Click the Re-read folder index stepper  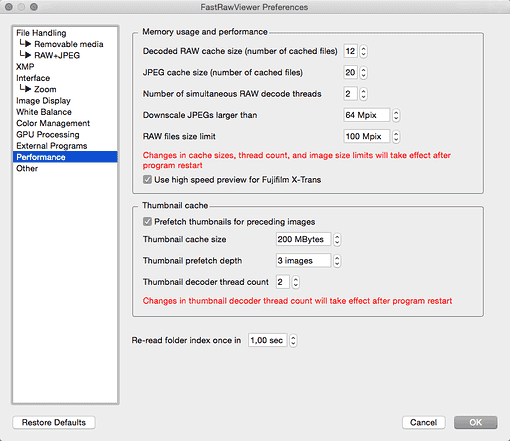pyautogui.click(x=293, y=340)
